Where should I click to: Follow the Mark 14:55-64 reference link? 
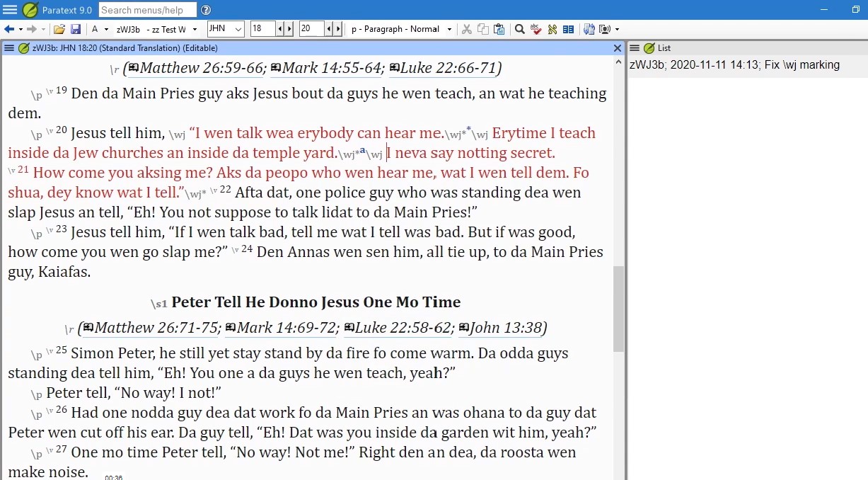pos(328,68)
